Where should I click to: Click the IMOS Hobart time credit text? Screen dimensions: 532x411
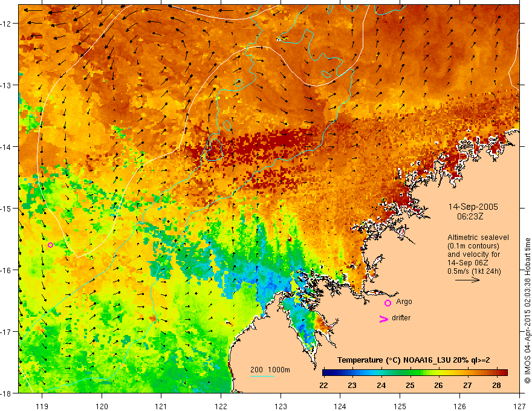pyautogui.click(x=527, y=311)
